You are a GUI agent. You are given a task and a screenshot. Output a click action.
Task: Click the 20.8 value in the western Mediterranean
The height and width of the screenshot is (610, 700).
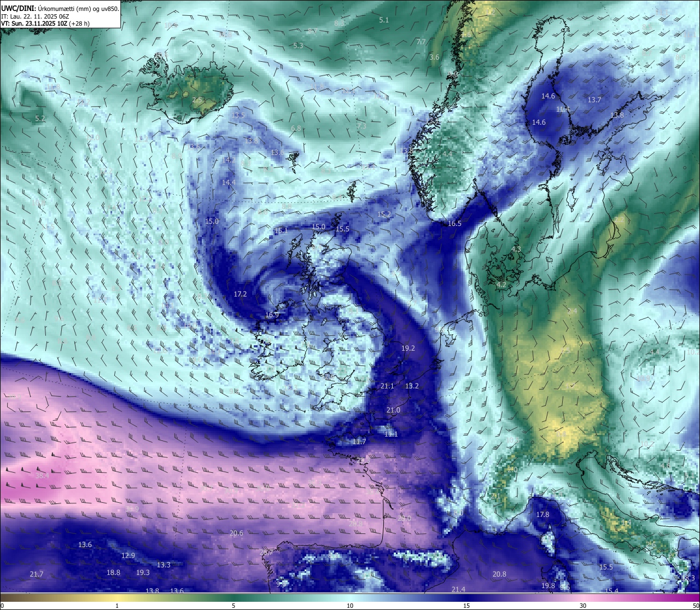point(499,574)
